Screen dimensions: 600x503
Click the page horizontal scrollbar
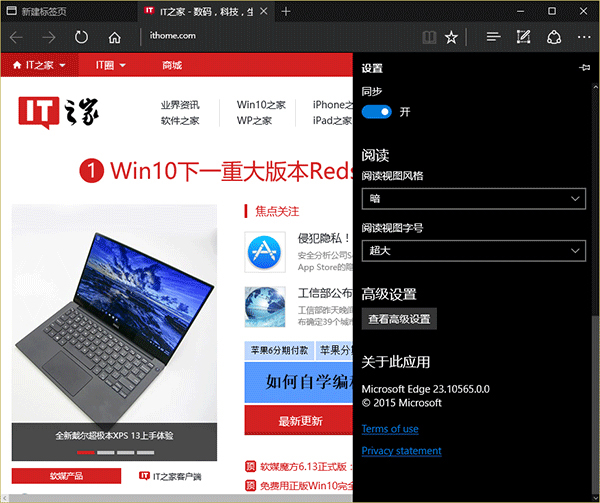pos(180,497)
